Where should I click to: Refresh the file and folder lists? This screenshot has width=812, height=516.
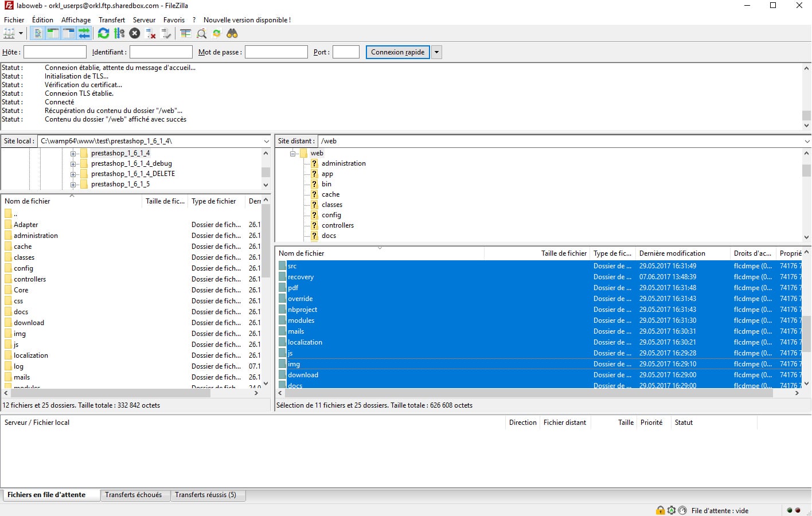coord(103,33)
